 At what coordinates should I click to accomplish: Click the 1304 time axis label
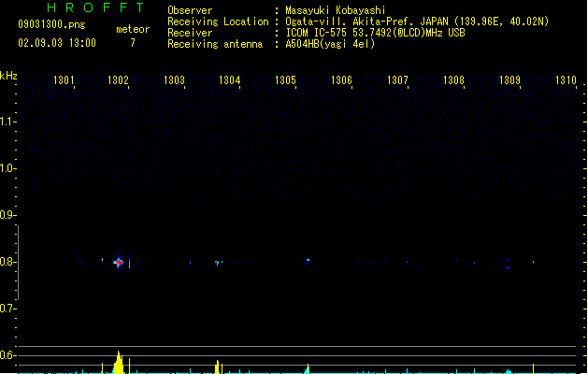pos(230,79)
